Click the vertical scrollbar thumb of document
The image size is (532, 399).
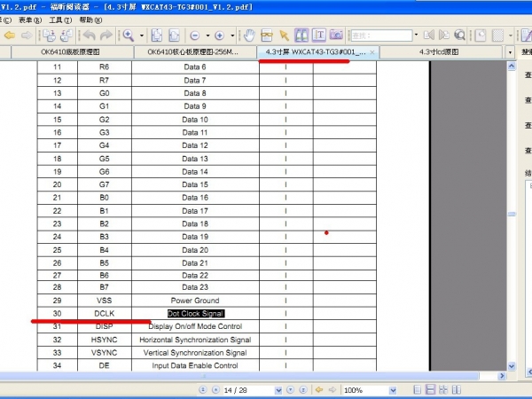[x=511, y=215]
